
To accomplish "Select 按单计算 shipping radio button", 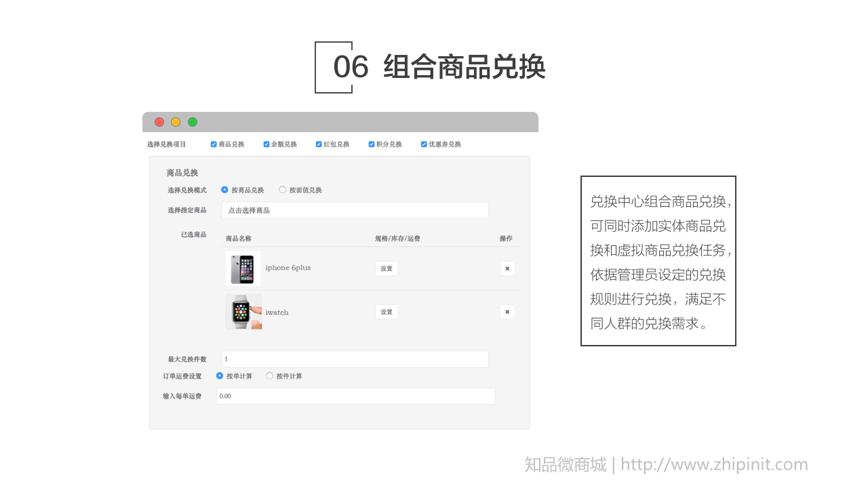I will (x=220, y=375).
